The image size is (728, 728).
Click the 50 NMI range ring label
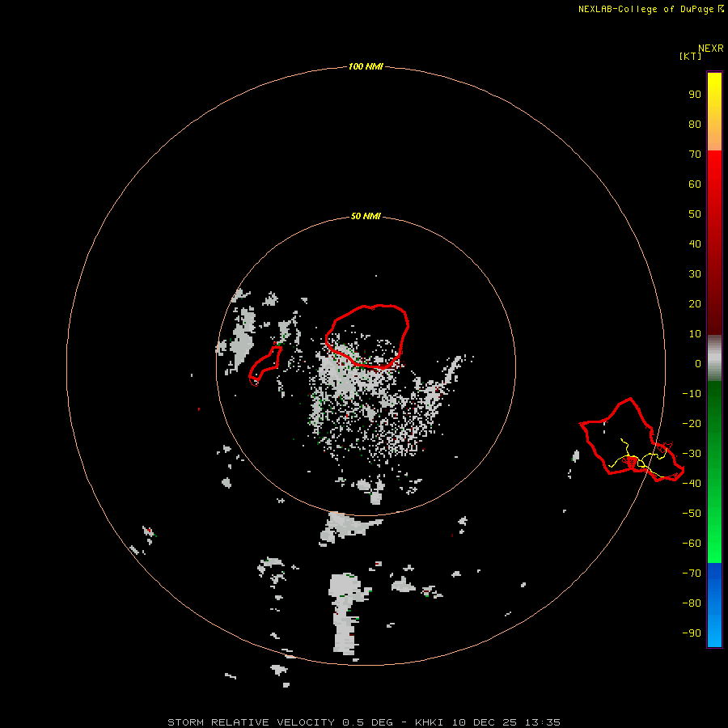[x=366, y=216]
